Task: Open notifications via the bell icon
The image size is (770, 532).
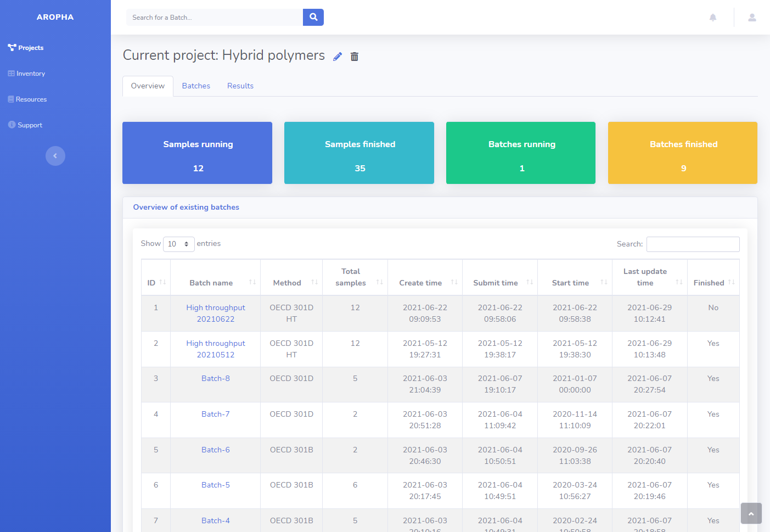Action: tap(712, 17)
